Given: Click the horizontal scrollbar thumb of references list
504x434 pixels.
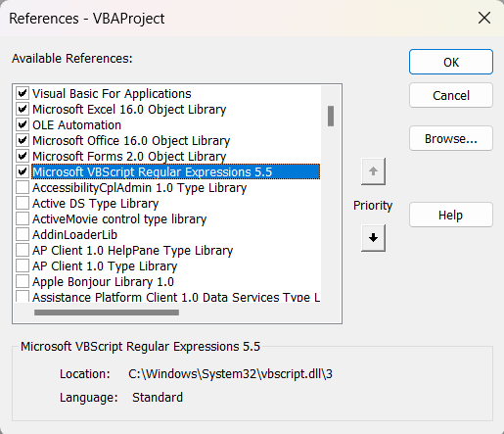Looking at the screenshot, I should (107, 313).
